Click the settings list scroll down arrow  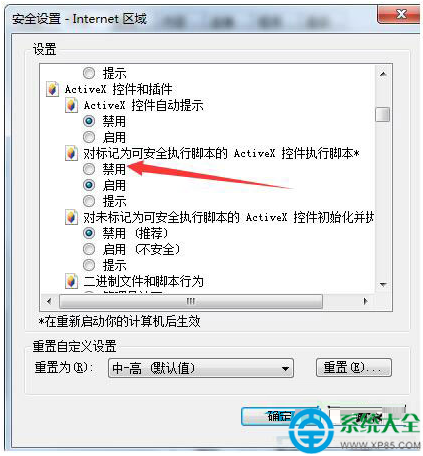coord(383,285)
